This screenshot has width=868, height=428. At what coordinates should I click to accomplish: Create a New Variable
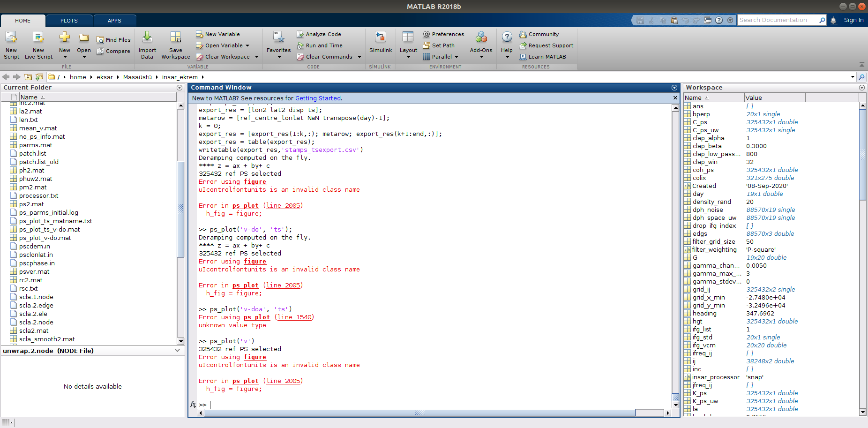pos(218,34)
